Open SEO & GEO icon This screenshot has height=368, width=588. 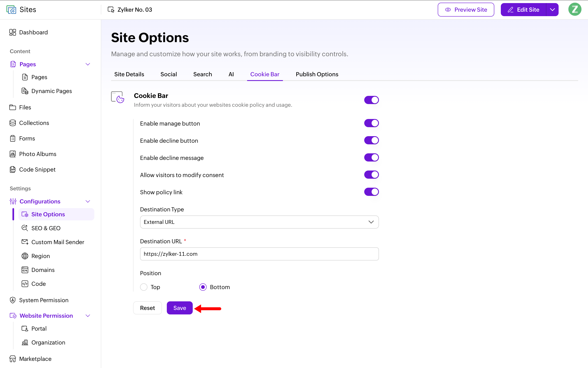click(x=25, y=228)
